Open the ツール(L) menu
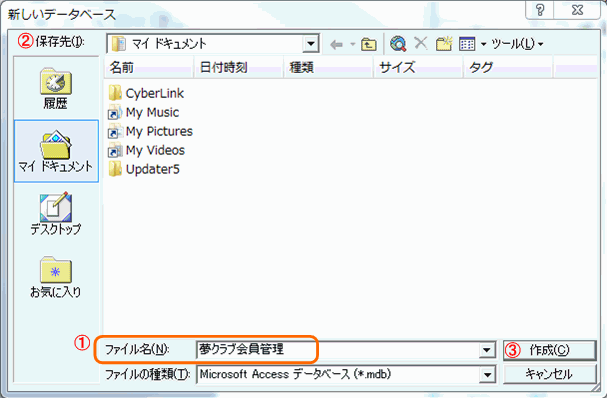 point(517,44)
